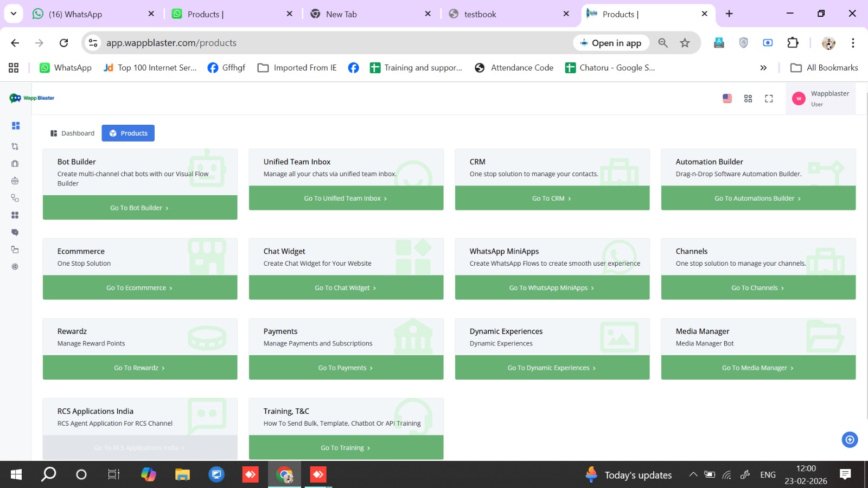Open the Imported From IE bookmarks folder
868x488 pixels.
[297, 68]
